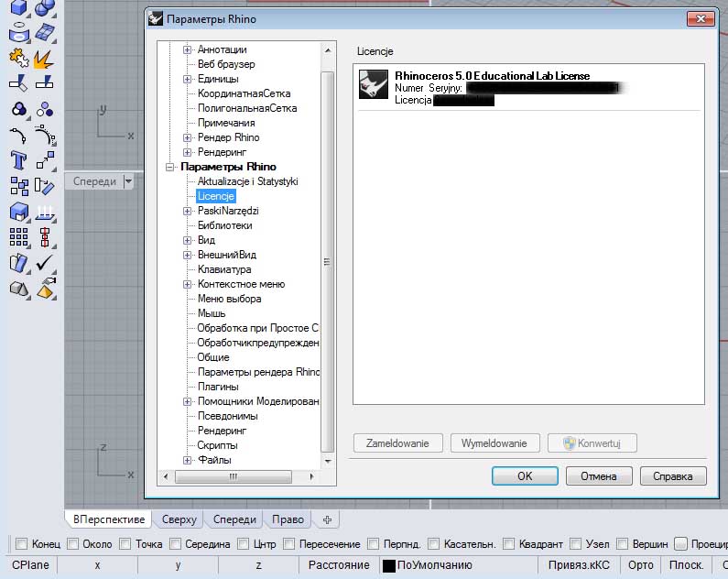Switch to the Спереди viewport tab
Image resolution: width=728 pixels, height=579 pixels.
[234, 519]
